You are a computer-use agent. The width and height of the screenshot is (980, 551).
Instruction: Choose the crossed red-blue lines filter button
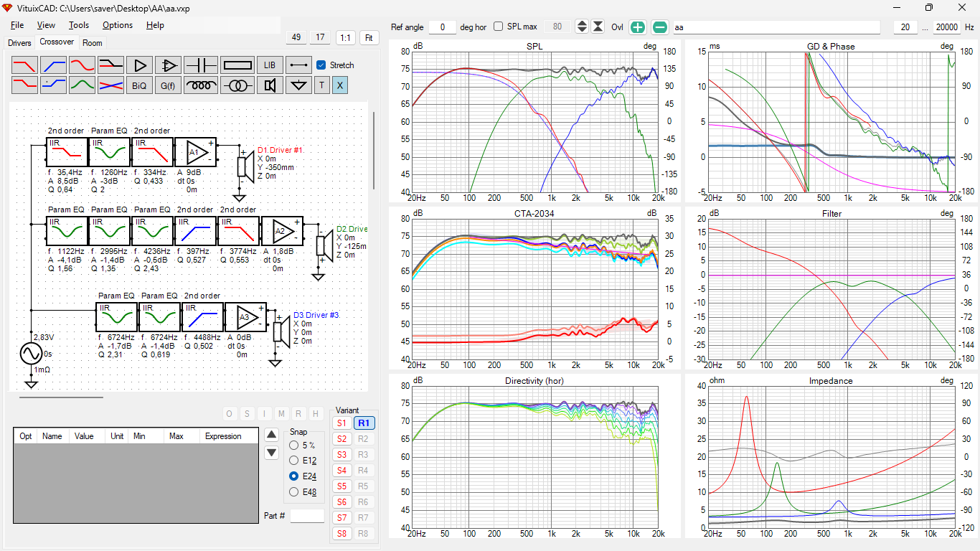point(111,85)
